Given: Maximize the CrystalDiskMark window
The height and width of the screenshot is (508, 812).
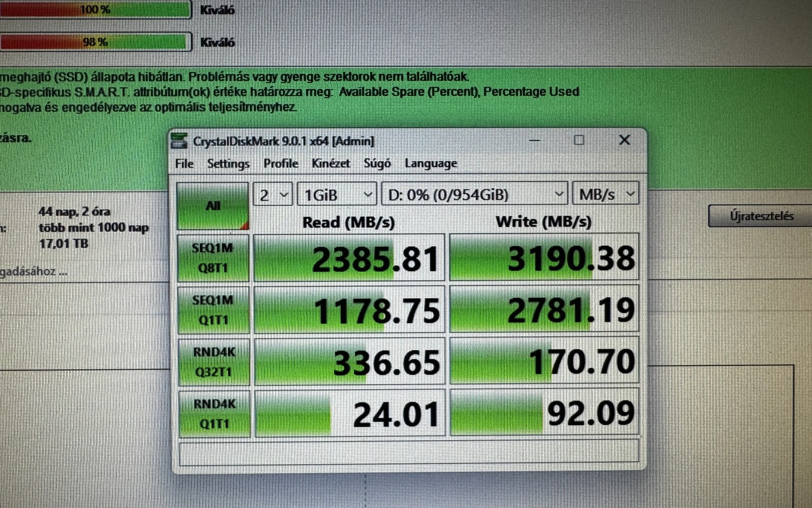Looking at the screenshot, I should pos(579,140).
